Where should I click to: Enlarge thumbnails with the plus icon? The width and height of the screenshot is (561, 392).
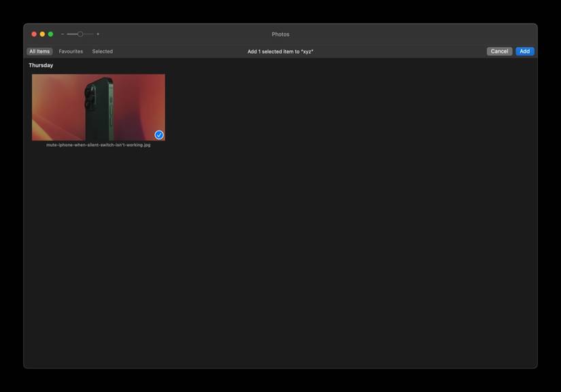(x=97, y=33)
